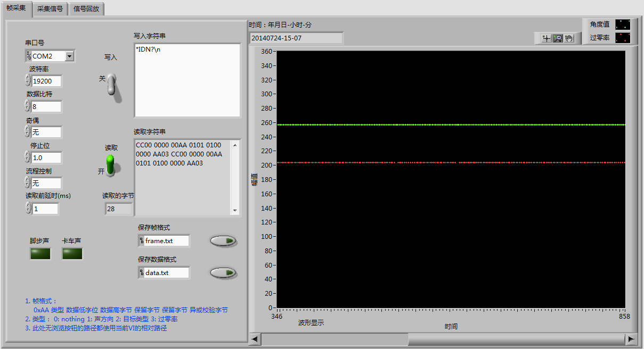
Task: Switch to the 采集信号 tab
Action: point(50,9)
